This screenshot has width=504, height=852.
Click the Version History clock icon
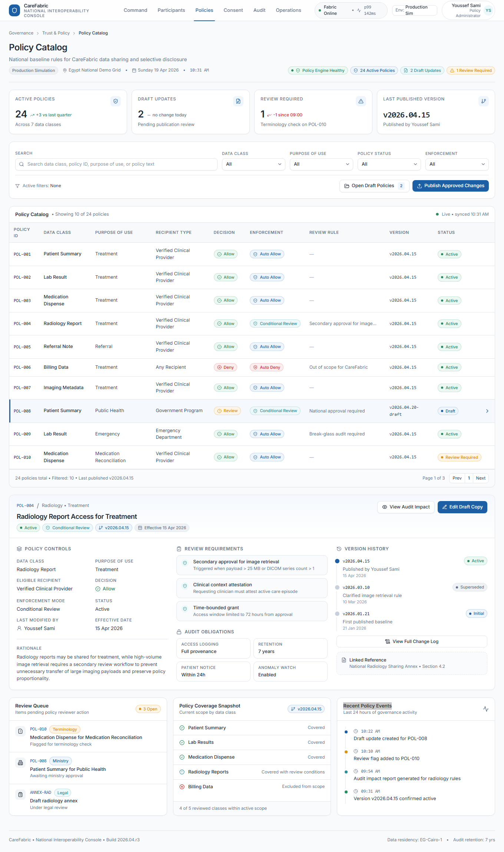click(339, 549)
